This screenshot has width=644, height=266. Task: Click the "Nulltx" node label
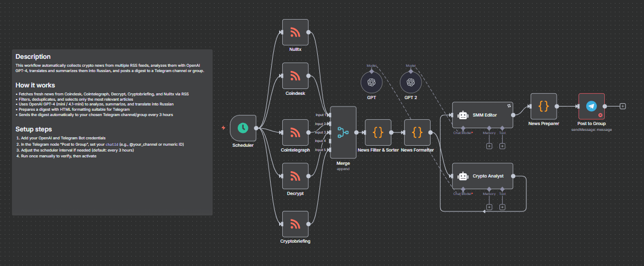click(x=295, y=49)
